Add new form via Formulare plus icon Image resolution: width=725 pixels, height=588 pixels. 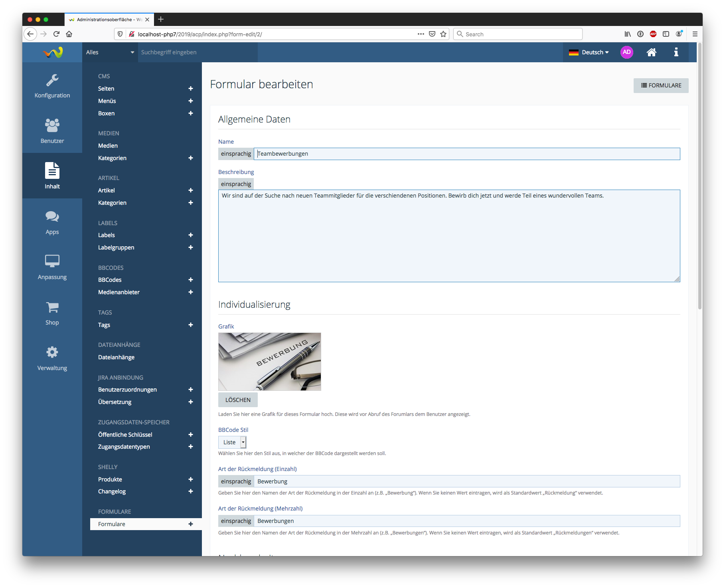pos(191,524)
